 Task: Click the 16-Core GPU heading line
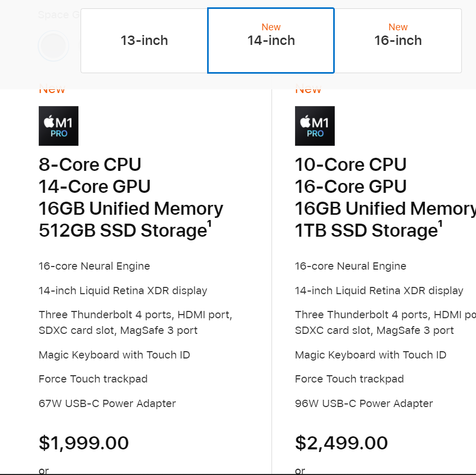coord(350,187)
